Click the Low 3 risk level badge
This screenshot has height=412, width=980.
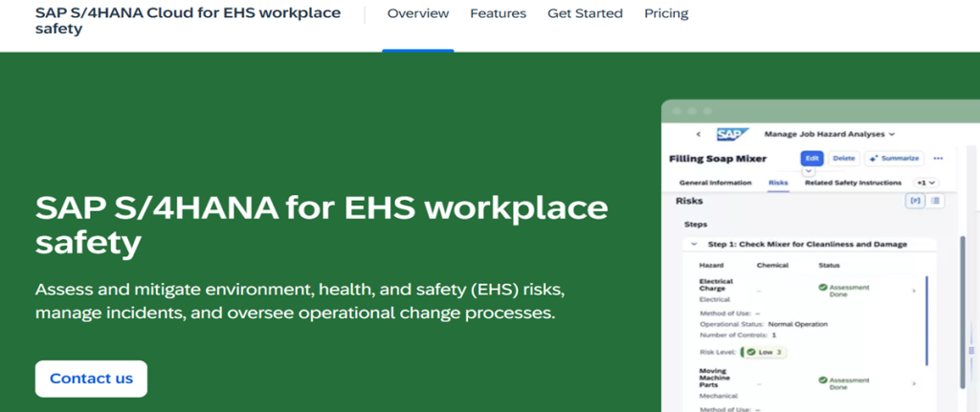click(x=764, y=352)
